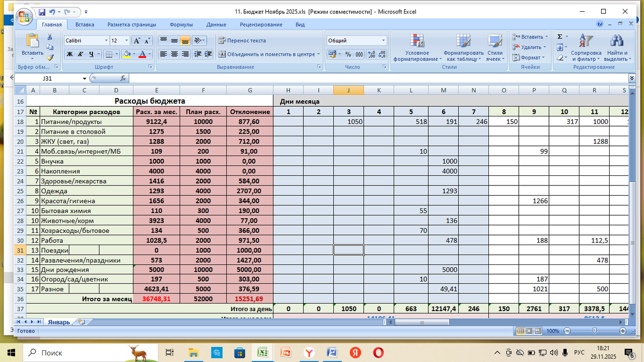The image size is (644, 362).
Task: Adjust the zoom slider handle
Action: tap(595, 331)
